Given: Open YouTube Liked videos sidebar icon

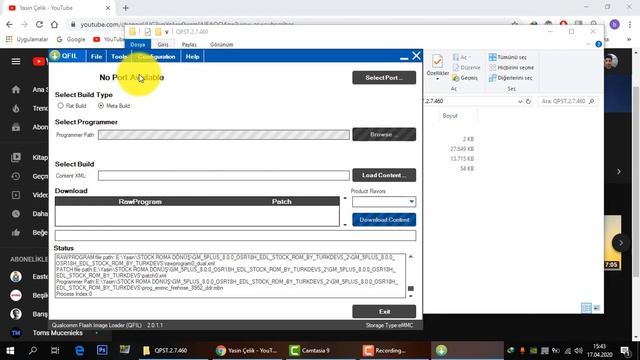Looking at the screenshot, I should tap(16, 232).
